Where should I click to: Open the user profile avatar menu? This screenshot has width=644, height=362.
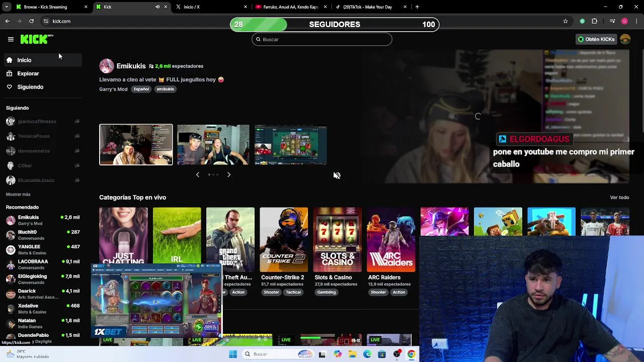[x=625, y=39]
